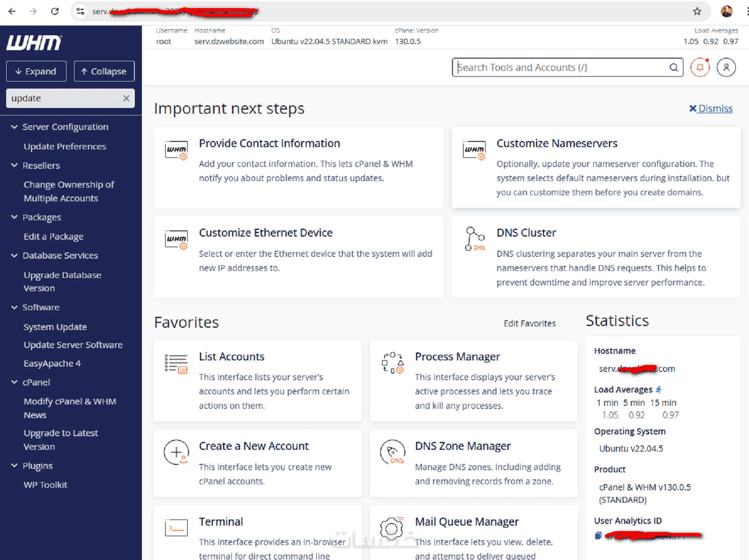Open Customize Ethernet Device title link
749x560 pixels.
266,233
